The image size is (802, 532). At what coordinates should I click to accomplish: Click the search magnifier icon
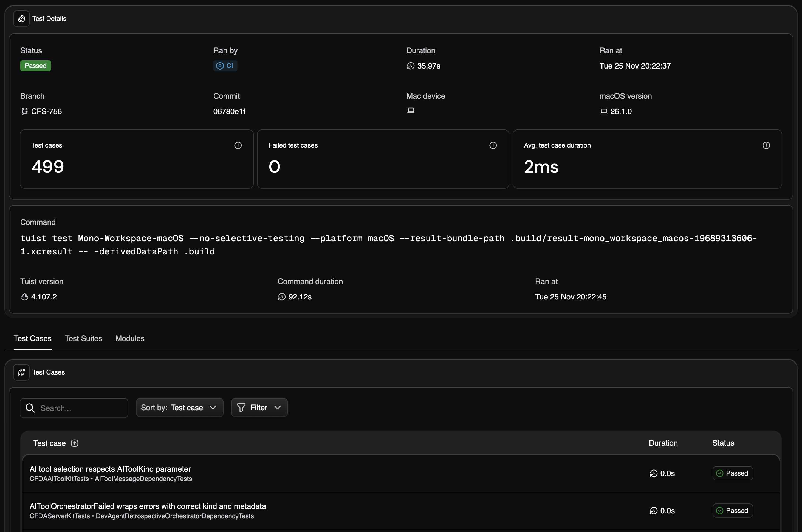(x=30, y=408)
